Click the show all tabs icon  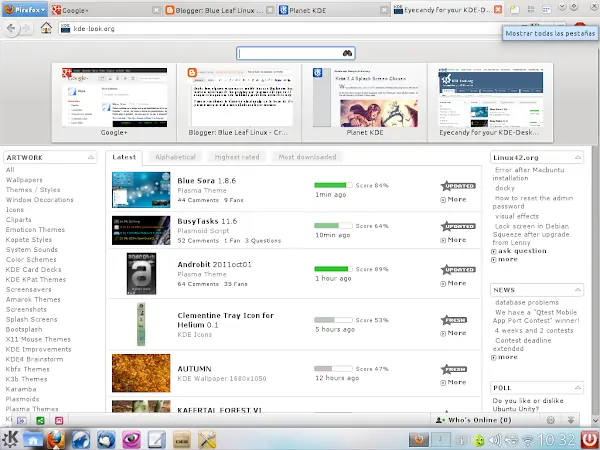[546, 10]
